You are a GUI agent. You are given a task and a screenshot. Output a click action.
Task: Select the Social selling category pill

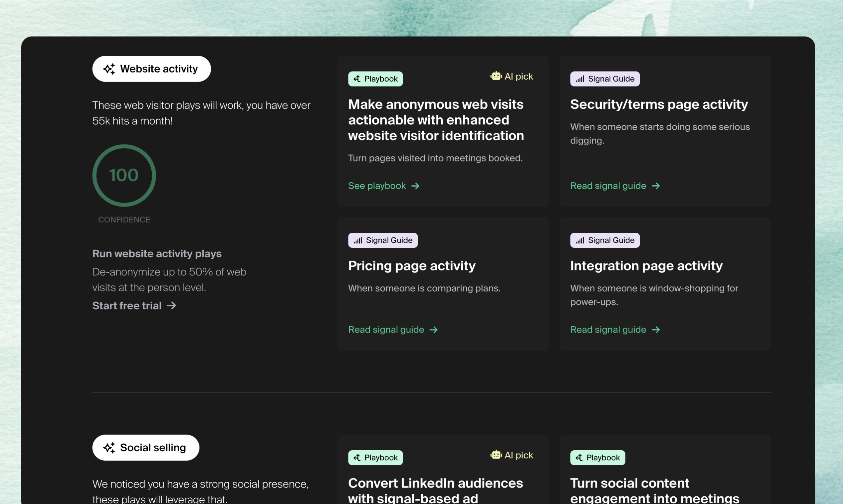tap(146, 448)
